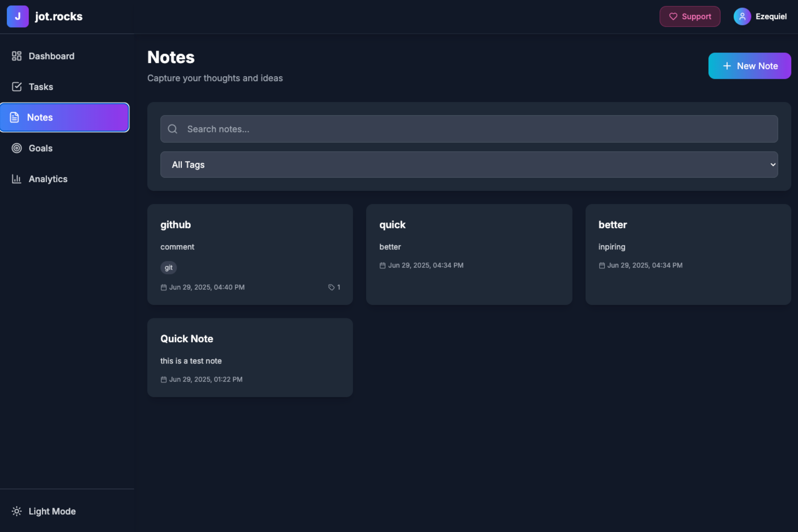Screen dimensions: 798x532
Task: Click the jot.rocks J logo icon
Action: point(18,16)
